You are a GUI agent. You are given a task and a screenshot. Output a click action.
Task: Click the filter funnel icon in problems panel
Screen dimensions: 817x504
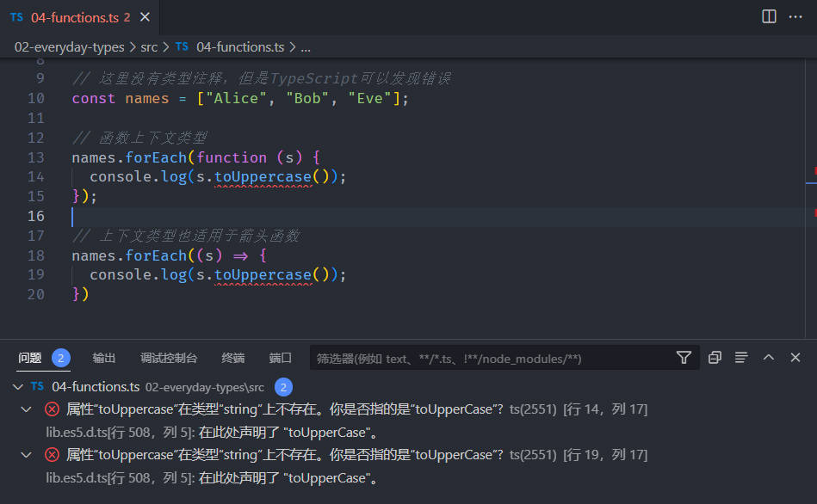tap(684, 358)
